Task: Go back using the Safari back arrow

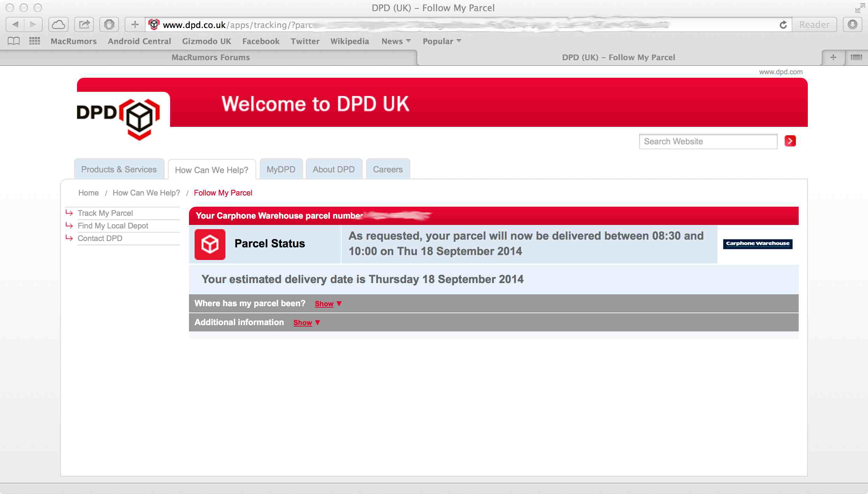Action: point(15,25)
